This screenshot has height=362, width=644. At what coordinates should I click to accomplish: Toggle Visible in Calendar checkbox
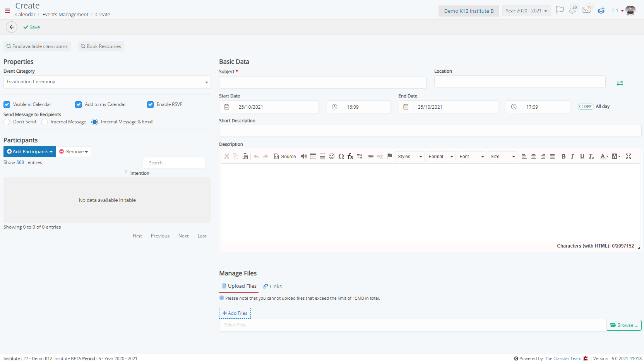7,104
